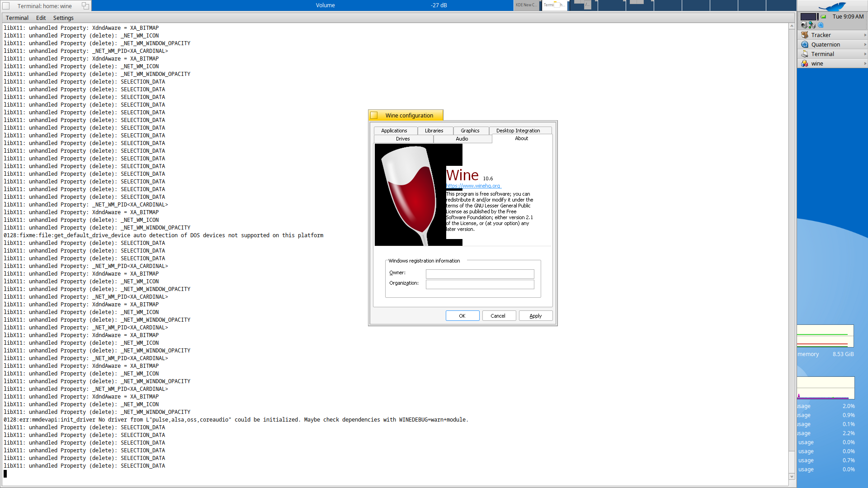
Task: Expand the Quaternion entry submenu arrow
Action: tap(865, 45)
